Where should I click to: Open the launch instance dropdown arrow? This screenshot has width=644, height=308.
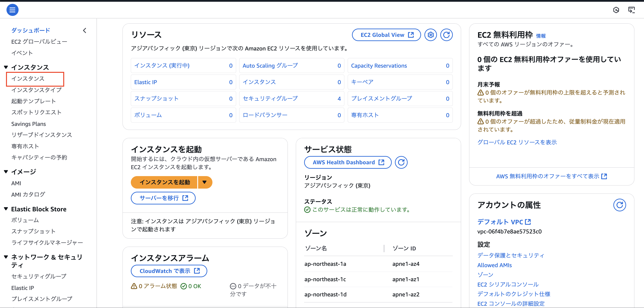coord(205,182)
